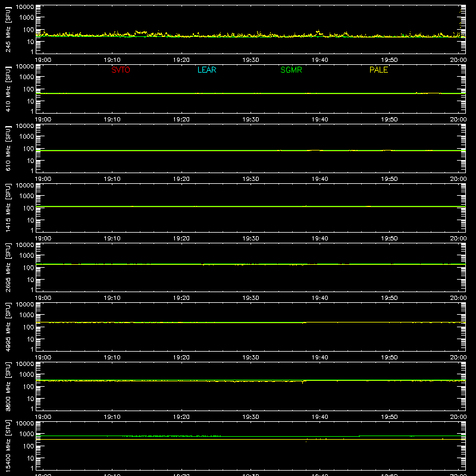Click the '1000' tick of the 15400 MHz panel
The image size is (476, 476).
pyautogui.click(x=27, y=434)
